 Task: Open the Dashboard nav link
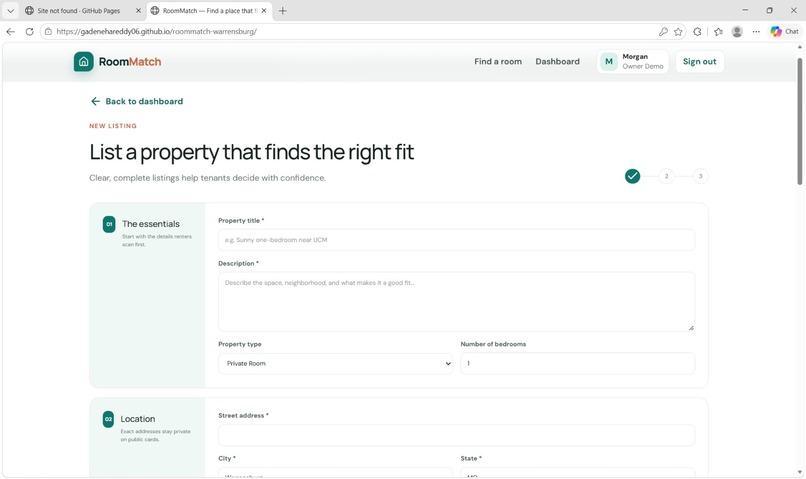click(x=557, y=61)
